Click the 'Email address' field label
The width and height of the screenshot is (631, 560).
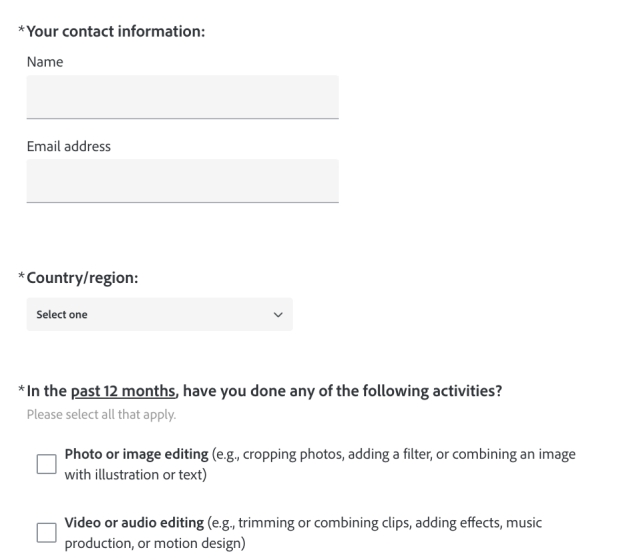pos(69,146)
